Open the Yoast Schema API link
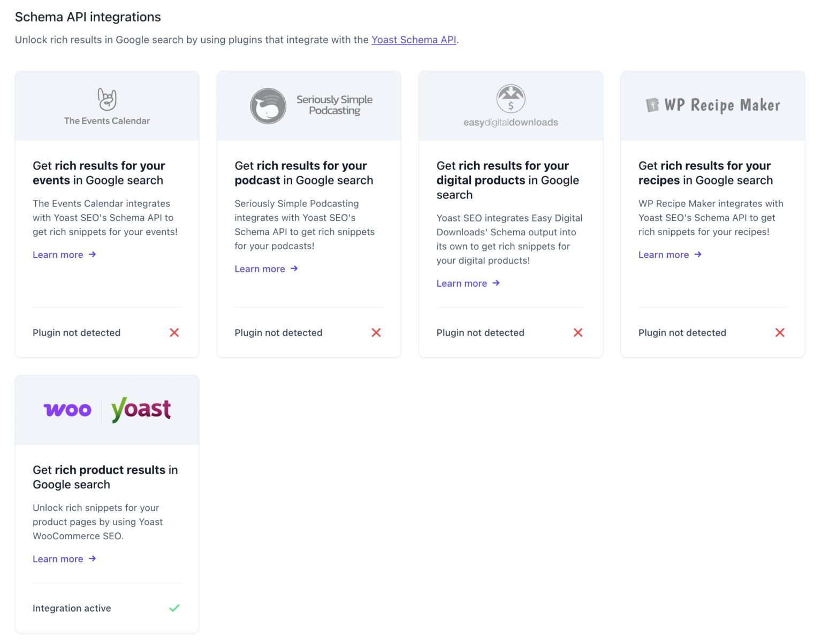822x644 pixels. point(414,40)
